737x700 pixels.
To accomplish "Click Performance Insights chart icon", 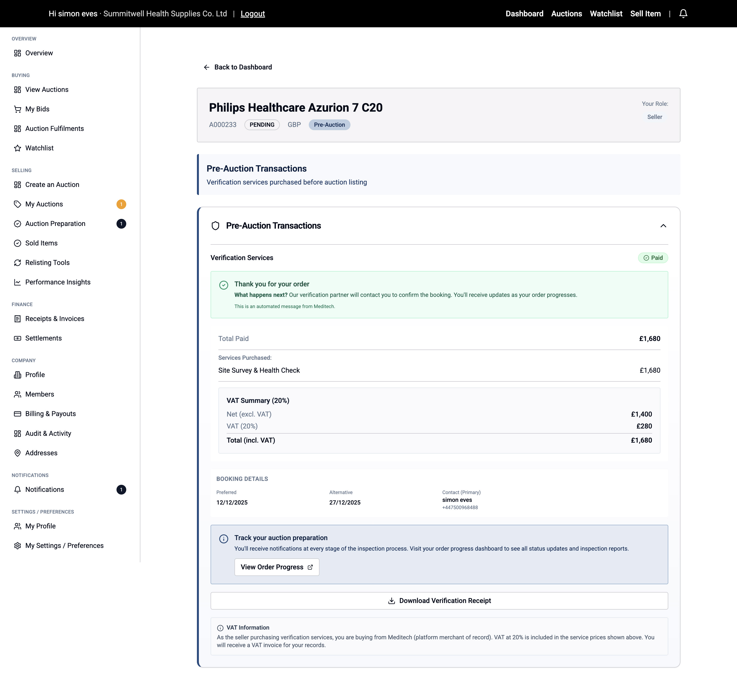I will pyautogui.click(x=18, y=282).
